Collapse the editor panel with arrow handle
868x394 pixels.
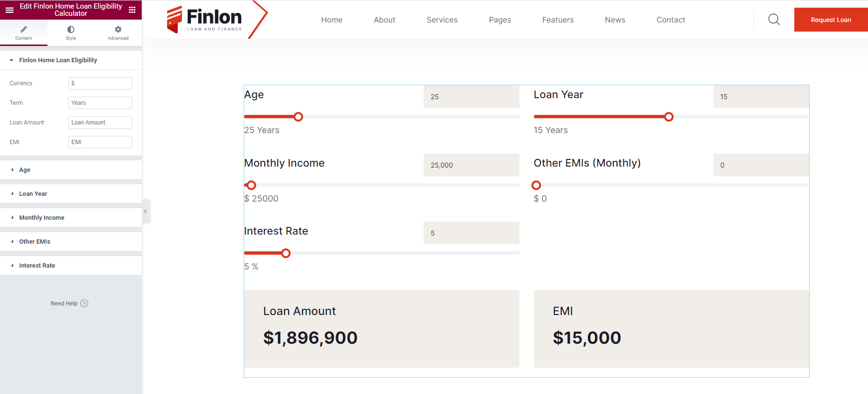pos(146,212)
